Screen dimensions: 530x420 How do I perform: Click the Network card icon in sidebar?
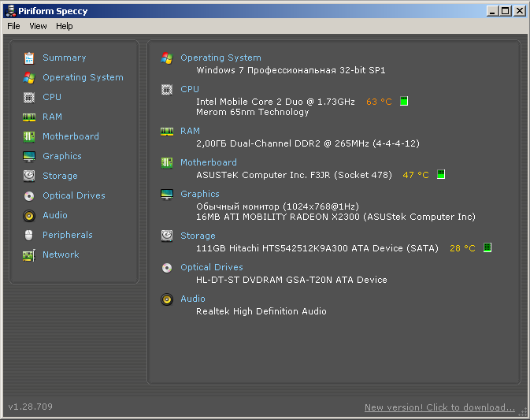coord(29,255)
